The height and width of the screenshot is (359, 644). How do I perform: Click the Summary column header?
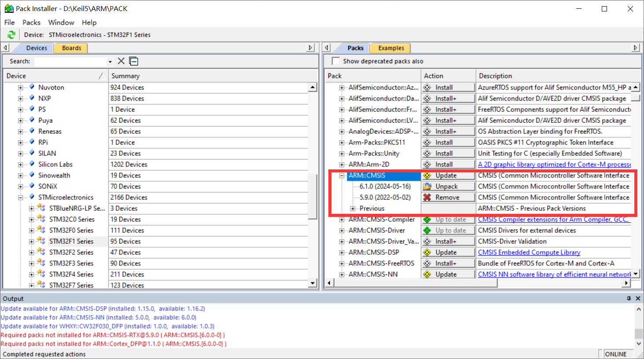(213, 76)
